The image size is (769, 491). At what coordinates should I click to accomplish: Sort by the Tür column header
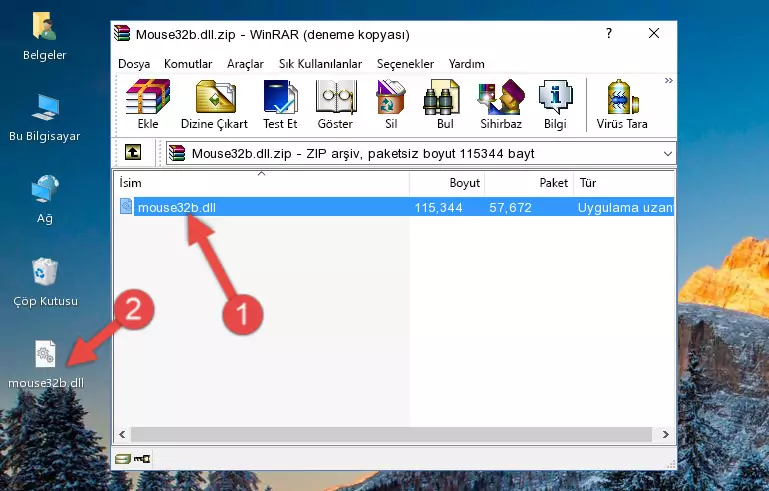pos(624,183)
